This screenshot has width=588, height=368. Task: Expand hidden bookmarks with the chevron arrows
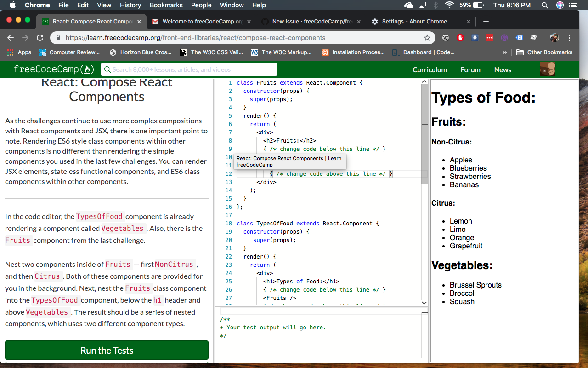point(504,52)
